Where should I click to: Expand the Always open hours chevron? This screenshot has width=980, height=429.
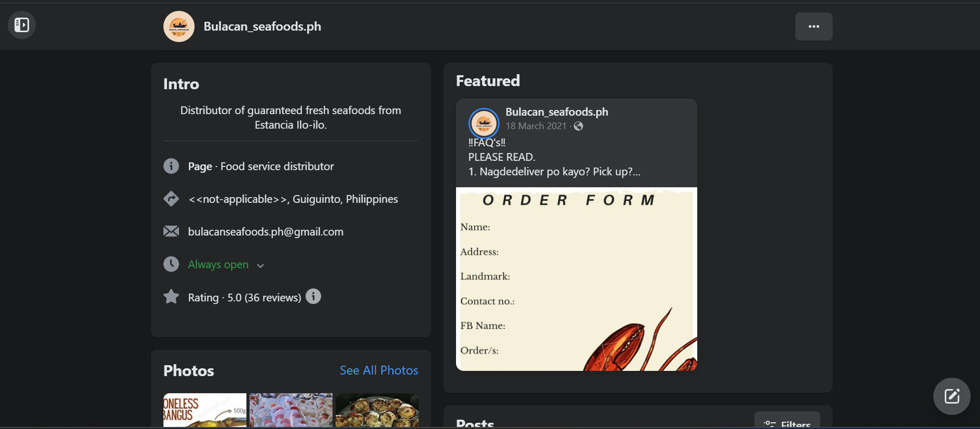click(260, 266)
